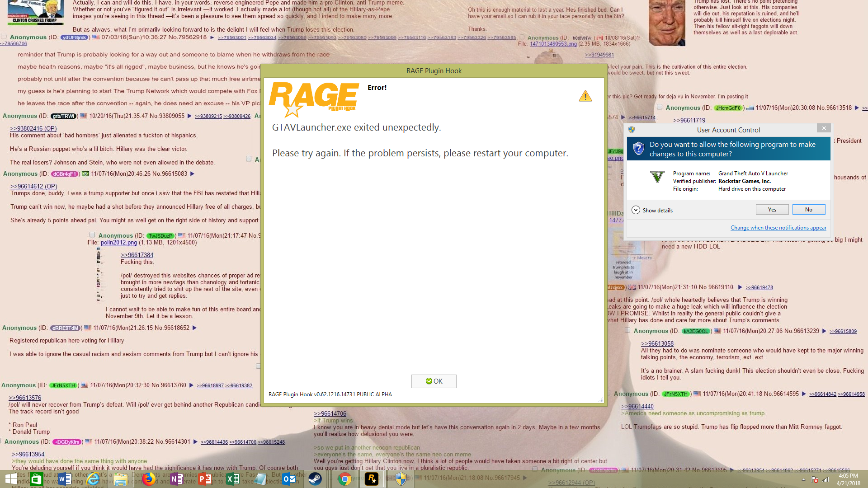The height and width of the screenshot is (488, 868).
Task: Open Outlook from the taskbar
Action: click(x=289, y=479)
